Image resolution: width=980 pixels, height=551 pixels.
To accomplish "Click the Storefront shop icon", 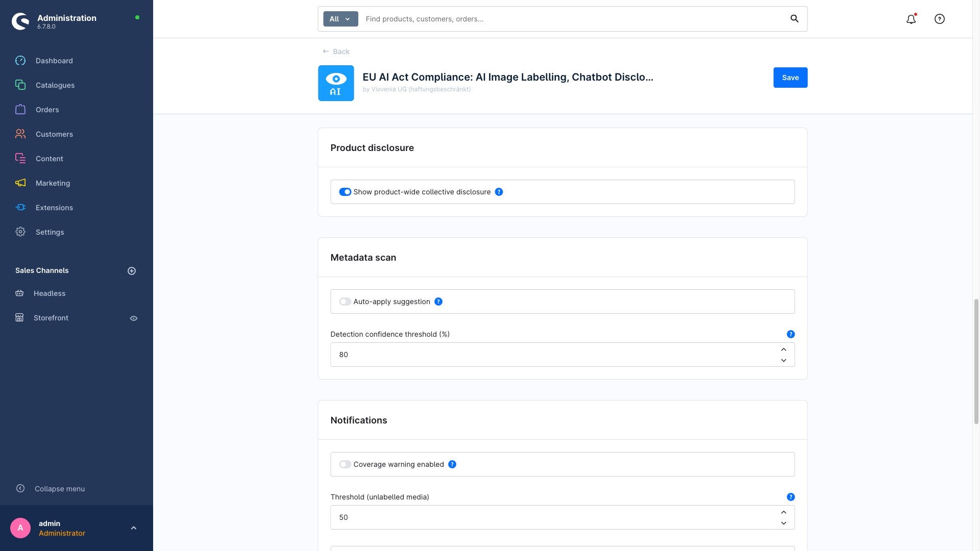I will 19,318.
